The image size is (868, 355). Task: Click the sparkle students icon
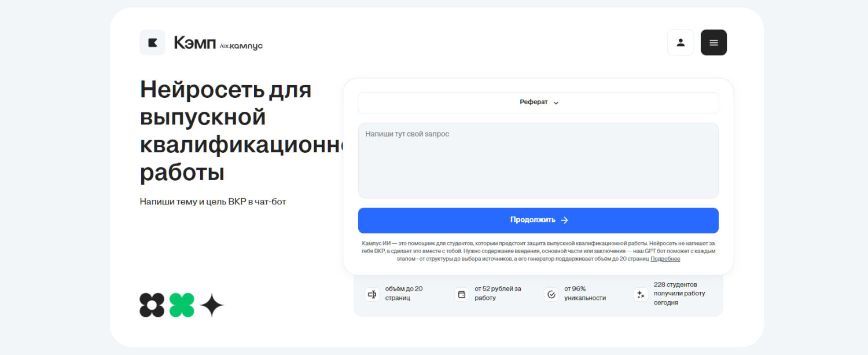pyautogui.click(x=641, y=294)
